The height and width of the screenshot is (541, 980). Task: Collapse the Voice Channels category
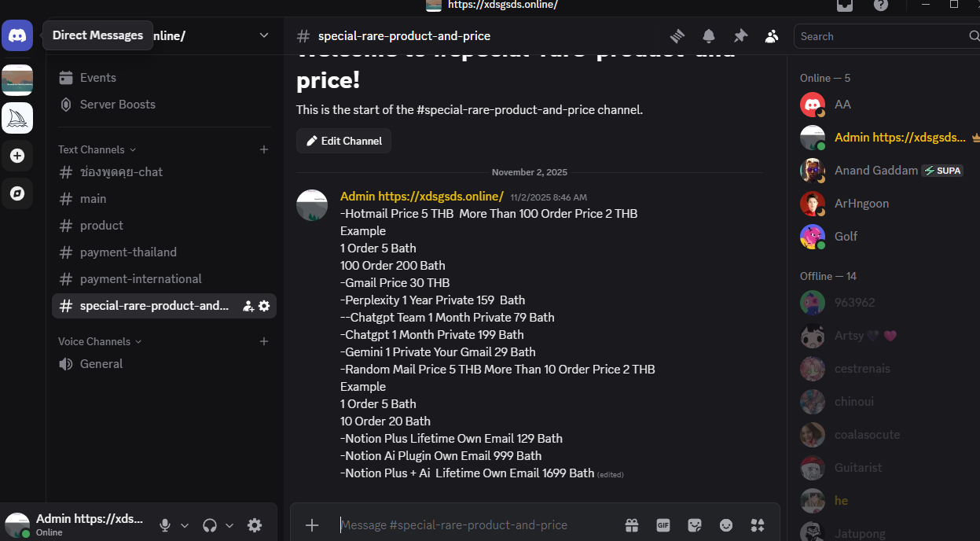94,341
